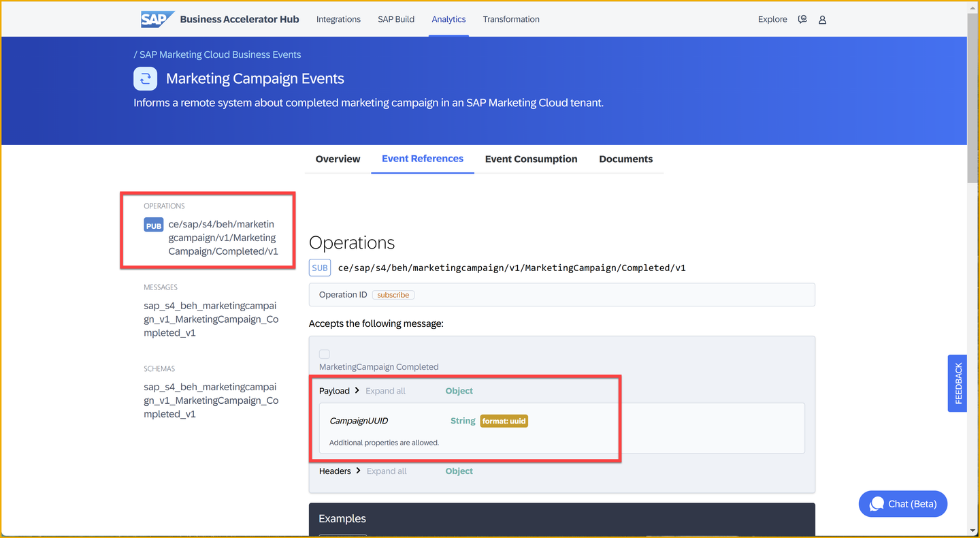
Task: Click the page vertical scrollbar thumb
Action: coord(973,97)
